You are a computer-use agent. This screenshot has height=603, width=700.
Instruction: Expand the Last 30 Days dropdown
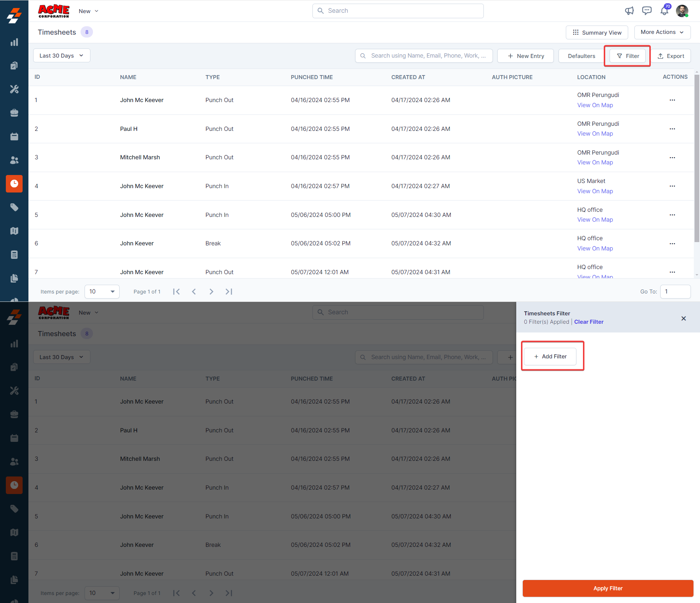point(62,55)
